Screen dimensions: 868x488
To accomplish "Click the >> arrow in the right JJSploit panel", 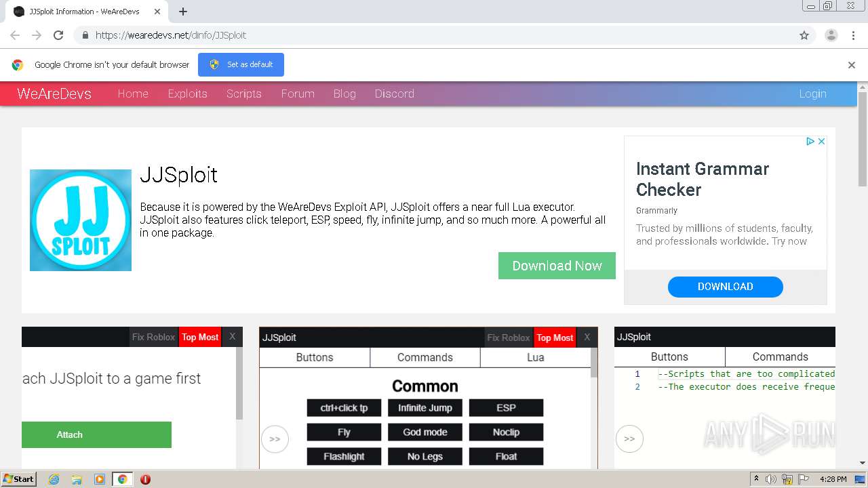I will coord(629,439).
